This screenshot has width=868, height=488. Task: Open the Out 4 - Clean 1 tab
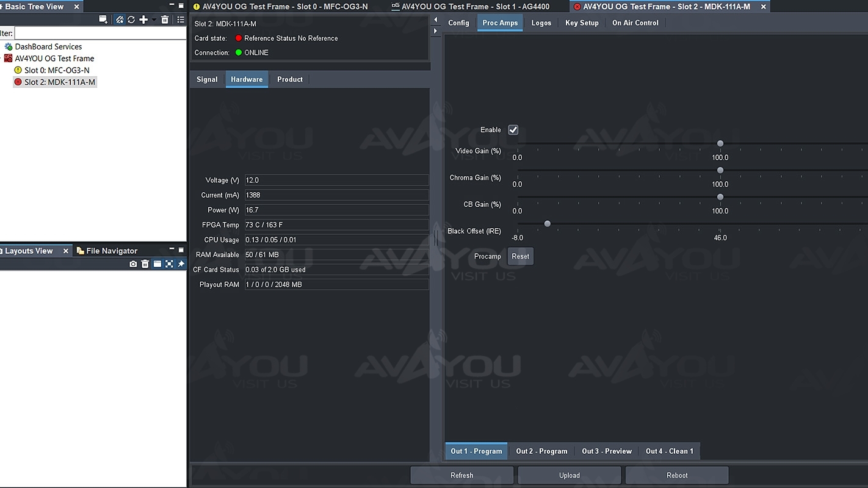[x=669, y=451]
